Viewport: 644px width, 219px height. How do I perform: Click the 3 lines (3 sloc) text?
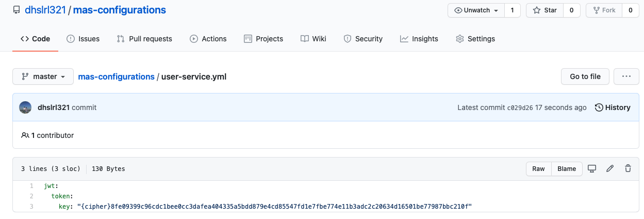pos(51,169)
